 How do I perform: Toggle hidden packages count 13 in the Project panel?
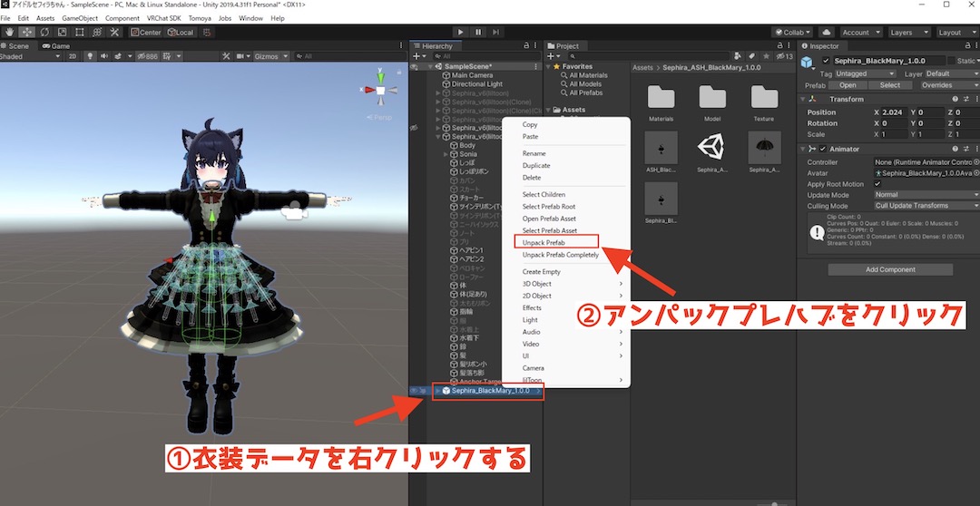(784, 56)
